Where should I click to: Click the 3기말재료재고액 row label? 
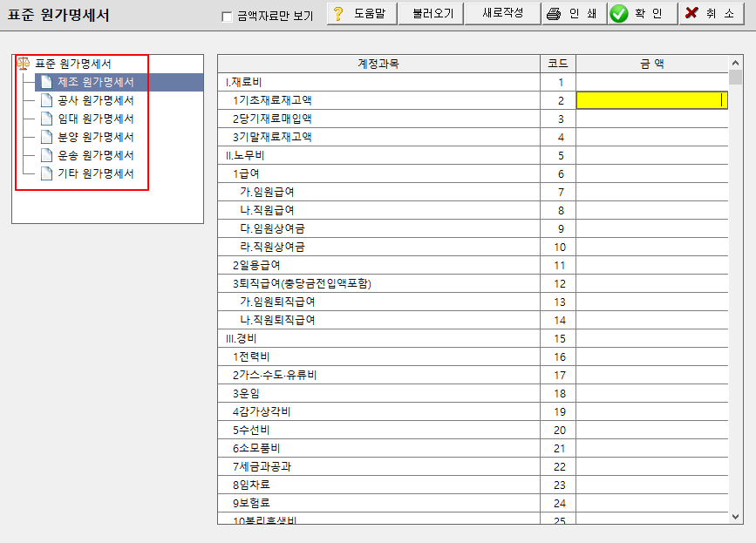[x=272, y=137]
